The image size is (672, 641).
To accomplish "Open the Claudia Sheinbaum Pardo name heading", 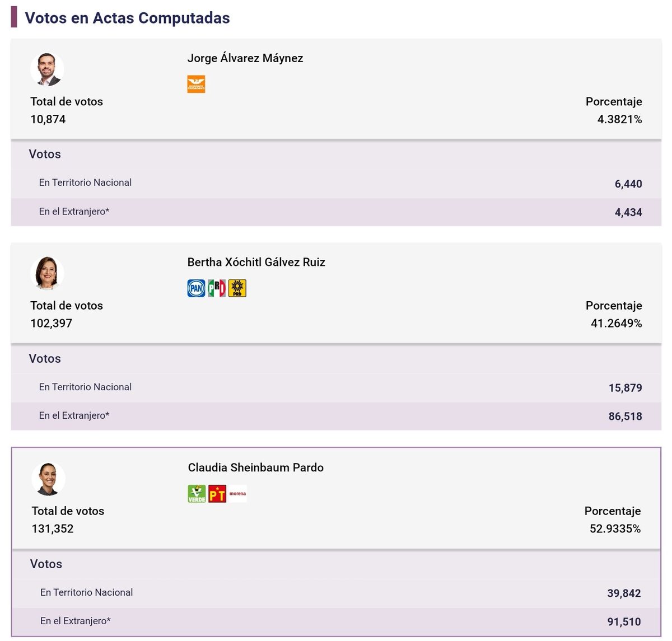I will 256,467.
